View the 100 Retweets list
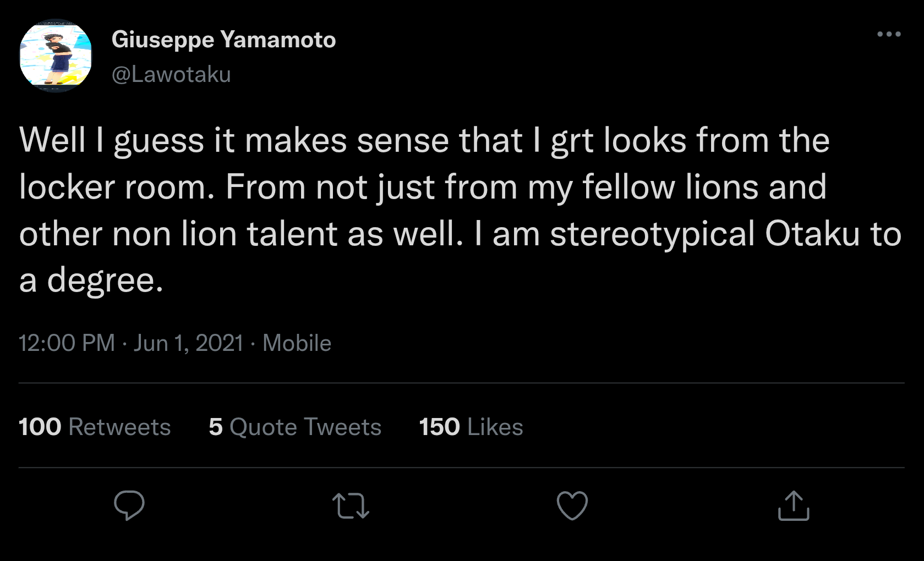This screenshot has width=924, height=561. [x=95, y=427]
